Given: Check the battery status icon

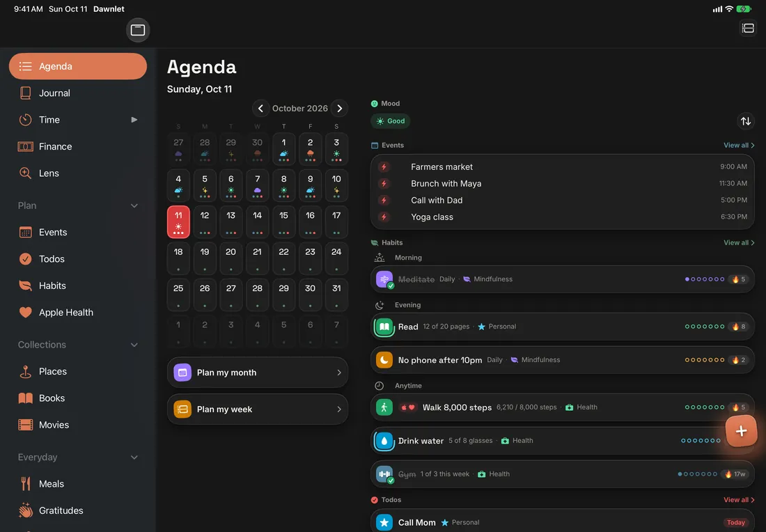Looking at the screenshot, I should [x=744, y=9].
